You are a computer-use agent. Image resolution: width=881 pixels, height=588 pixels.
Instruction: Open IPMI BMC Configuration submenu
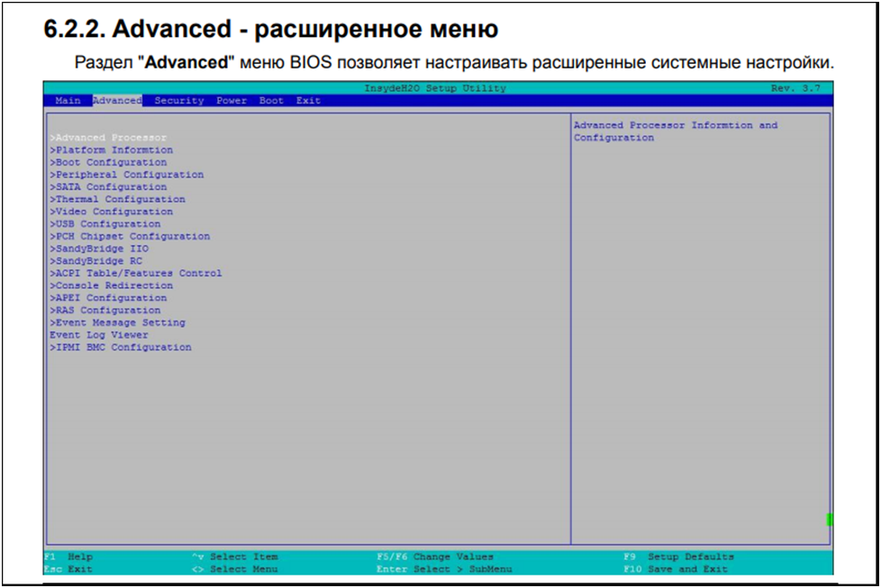point(121,348)
